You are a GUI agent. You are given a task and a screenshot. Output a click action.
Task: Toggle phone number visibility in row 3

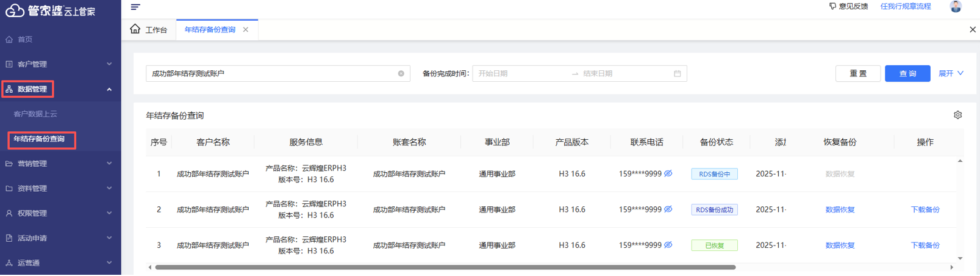pos(668,245)
